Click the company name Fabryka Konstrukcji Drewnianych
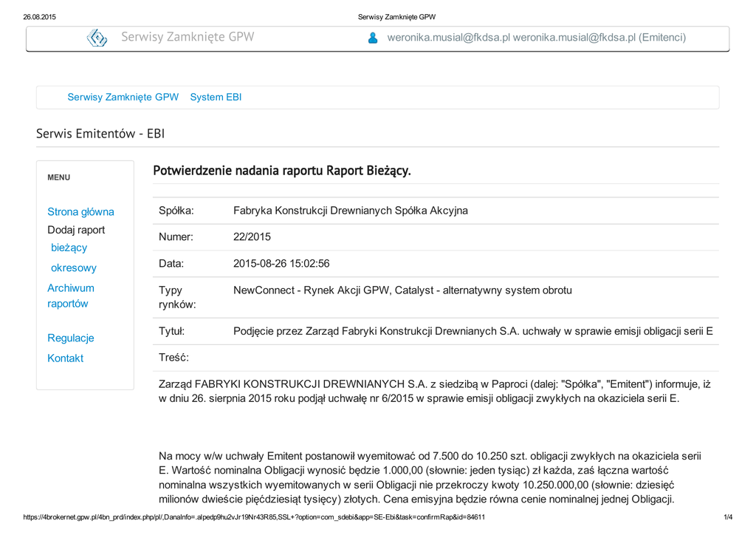The width and height of the screenshot is (756, 535). [350, 211]
